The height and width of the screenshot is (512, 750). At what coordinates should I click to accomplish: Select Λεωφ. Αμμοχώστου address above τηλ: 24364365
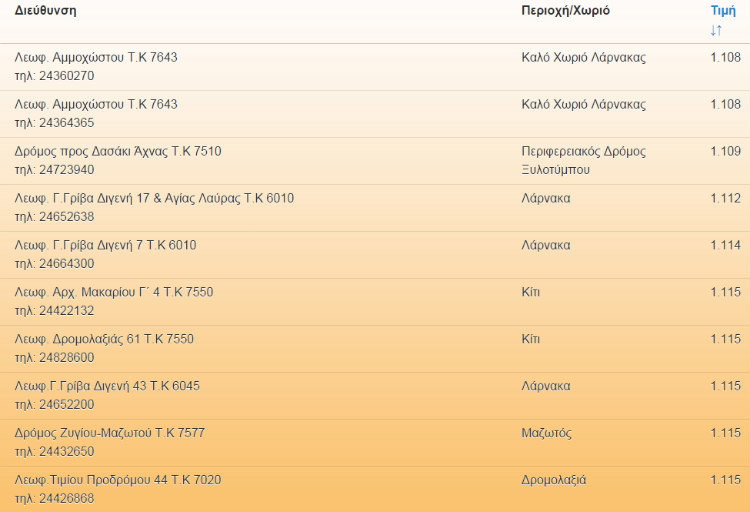[x=96, y=105]
